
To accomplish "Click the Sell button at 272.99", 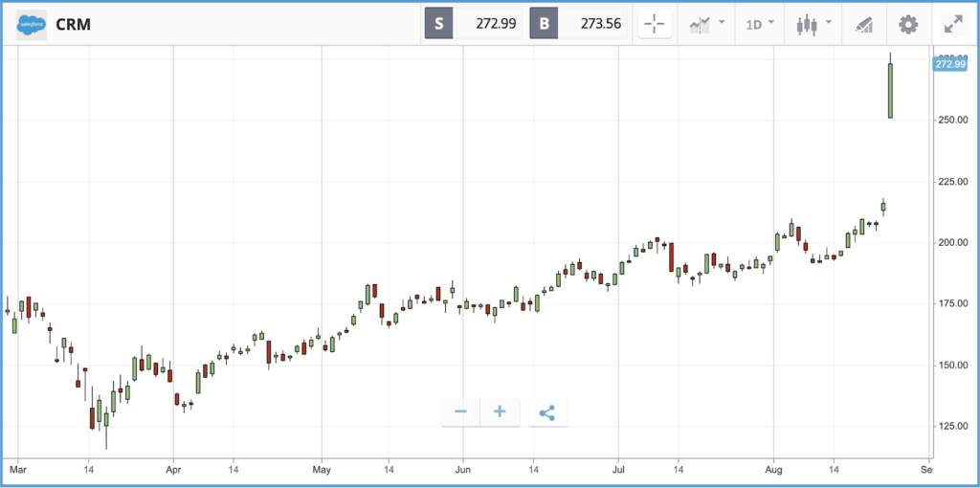I will [473, 24].
